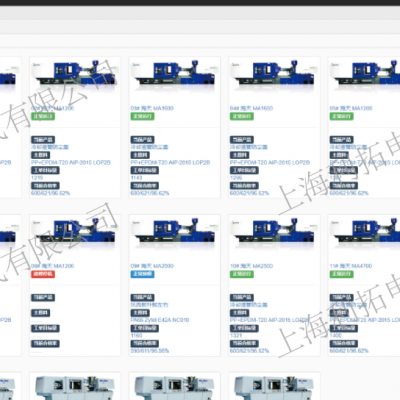This screenshot has width=400, height=400.
Task: Select work order target value 1321
Action: click(x=236, y=335)
